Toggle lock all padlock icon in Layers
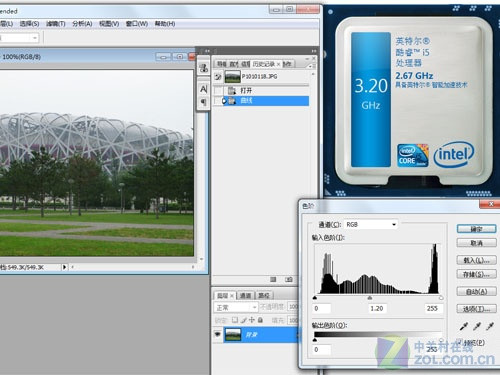Screen dimensions: 500x375 (260, 320)
